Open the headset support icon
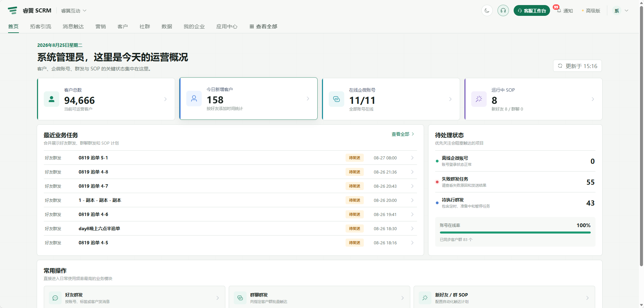Image resolution: width=644 pixels, height=308 pixels. pyautogui.click(x=503, y=10)
